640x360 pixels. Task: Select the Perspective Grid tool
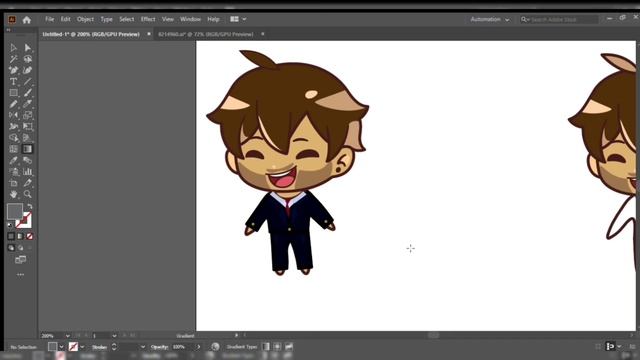(27, 138)
